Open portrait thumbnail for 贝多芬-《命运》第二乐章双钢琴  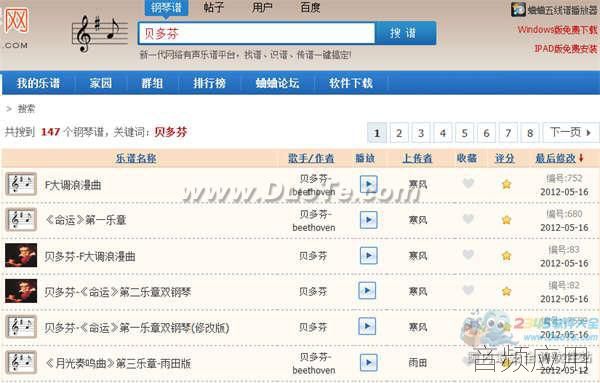pyautogui.click(x=21, y=291)
